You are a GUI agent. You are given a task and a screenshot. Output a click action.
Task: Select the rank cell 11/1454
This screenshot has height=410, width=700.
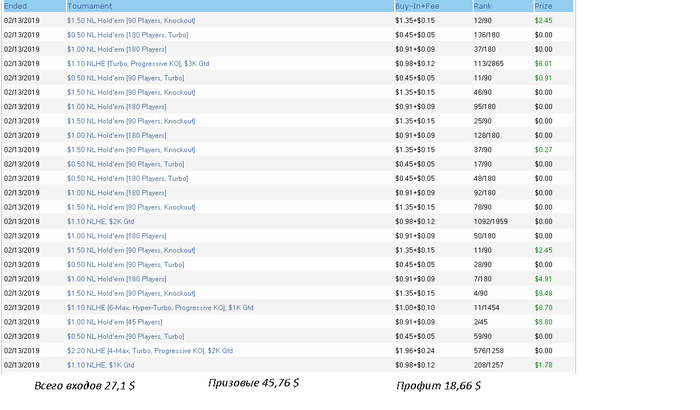point(487,308)
